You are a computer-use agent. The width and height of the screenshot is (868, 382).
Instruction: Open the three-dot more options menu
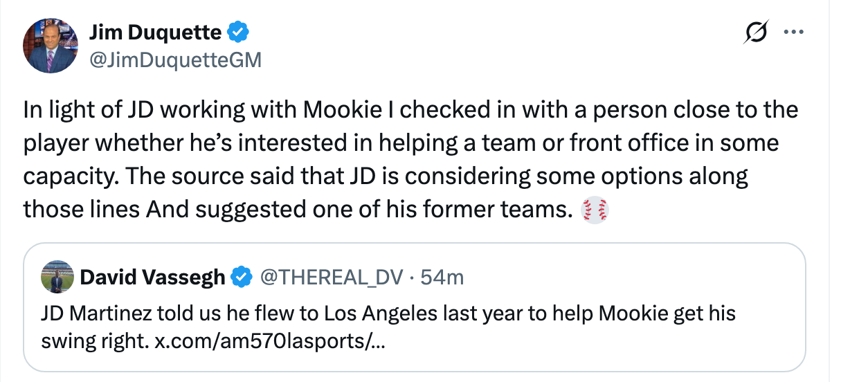(x=792, y=32)
